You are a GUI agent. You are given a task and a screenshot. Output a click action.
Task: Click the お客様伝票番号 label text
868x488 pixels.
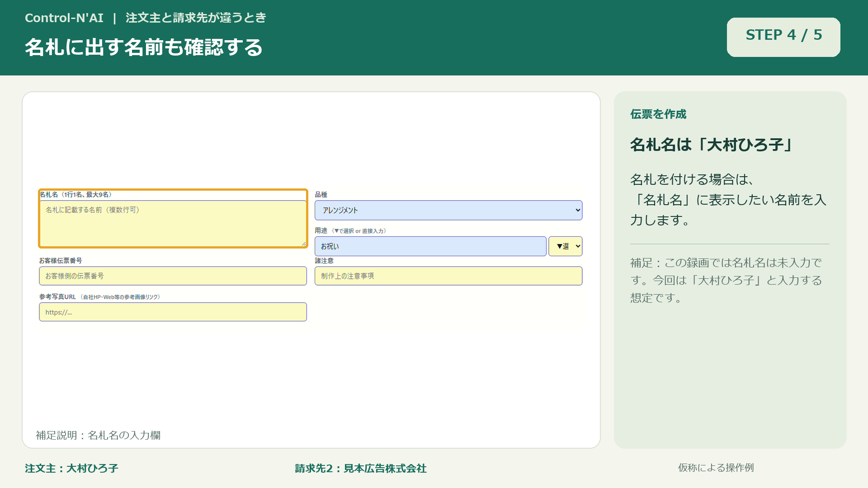tap(61, 261)
